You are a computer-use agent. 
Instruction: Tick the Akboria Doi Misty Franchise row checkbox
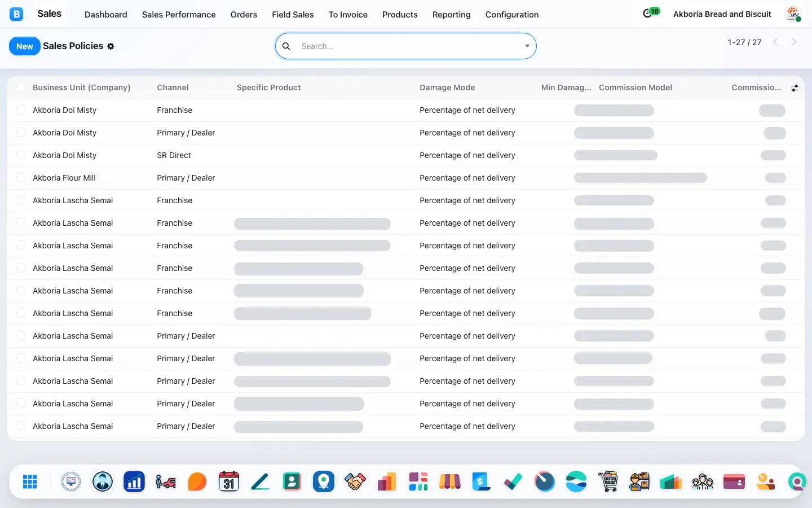coord(21,110)
